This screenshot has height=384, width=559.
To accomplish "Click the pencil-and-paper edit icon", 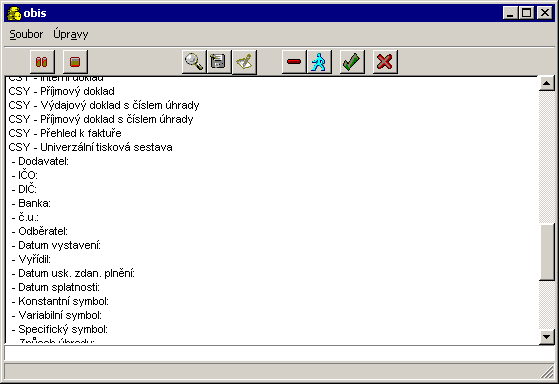I will [244, 62].
